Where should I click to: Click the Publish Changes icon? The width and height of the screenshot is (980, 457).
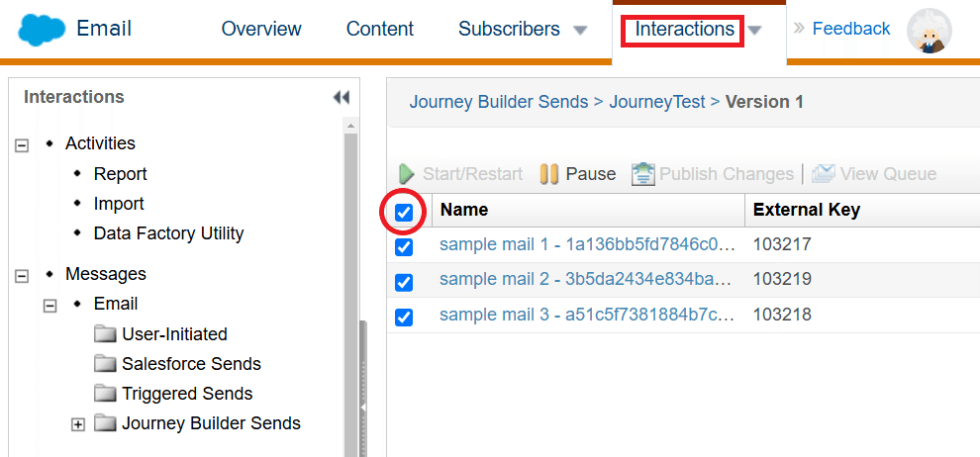click(x=642, y=174)
